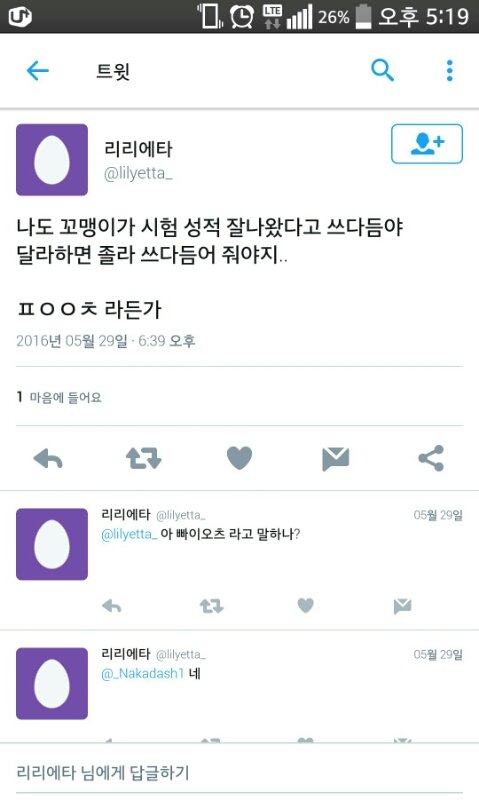Image resolution: width=479 pixels, height=800 pixels.
Task: Tap the 리리에테 님에게 답글하기 reply field
Action: pos(239,772)
